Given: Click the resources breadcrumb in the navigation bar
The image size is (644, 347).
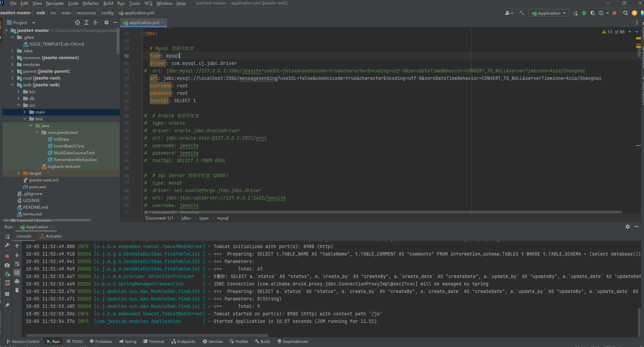Looking at the screenshot, I should (x=86, y=13).
